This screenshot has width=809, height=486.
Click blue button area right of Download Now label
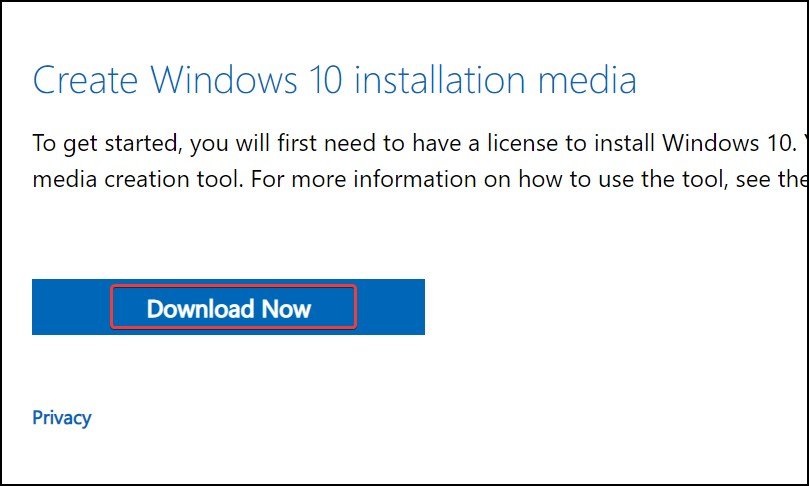pyautogui.click(x=390, y=307)
